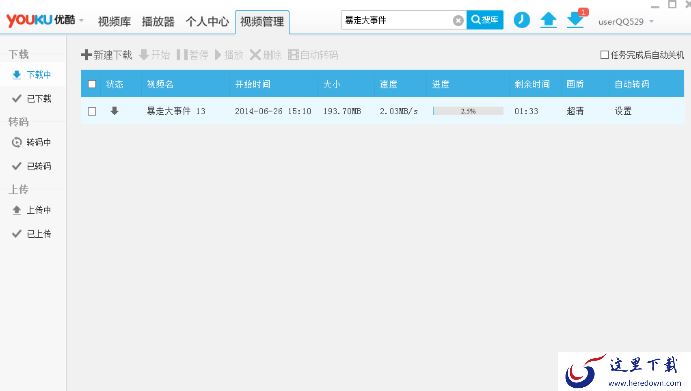Screen dimensions: 691x391
Task: Click the 自动转码 toolbar button
Action: 313,55
